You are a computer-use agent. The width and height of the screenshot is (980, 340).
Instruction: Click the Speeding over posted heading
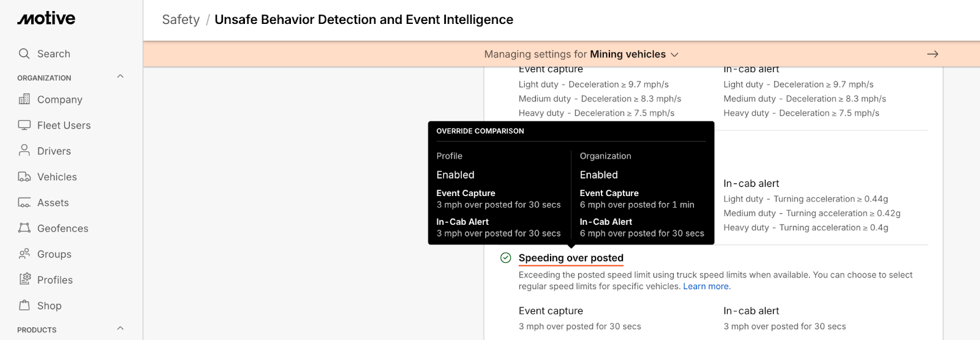[571, 258]
